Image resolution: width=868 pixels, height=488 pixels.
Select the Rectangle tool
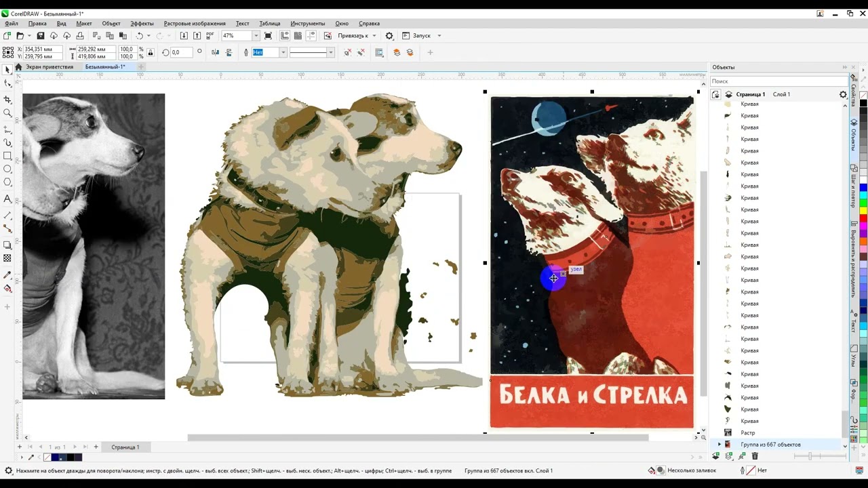click(x=7, y=156)
